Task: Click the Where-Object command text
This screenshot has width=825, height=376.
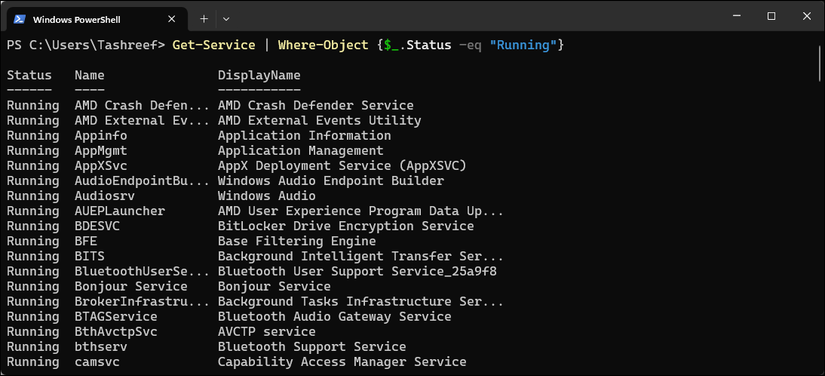Action: click(323, 45)
